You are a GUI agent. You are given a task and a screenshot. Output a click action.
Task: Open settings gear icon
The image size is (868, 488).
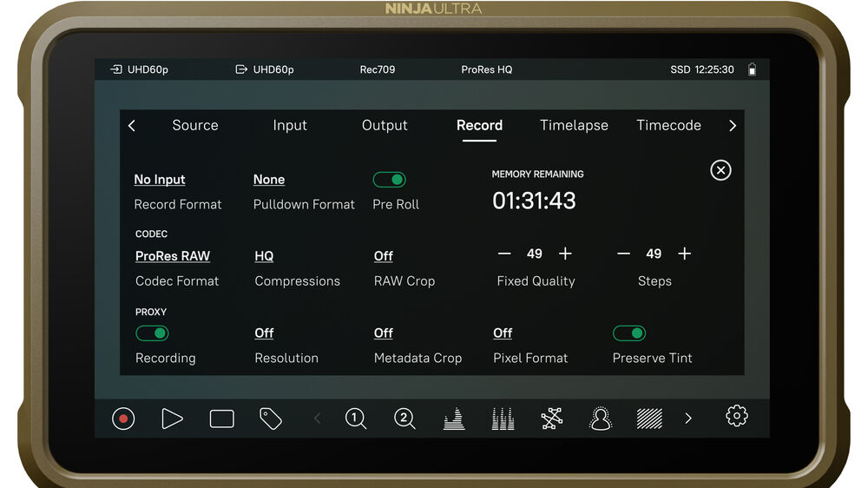tap(737, 415)
